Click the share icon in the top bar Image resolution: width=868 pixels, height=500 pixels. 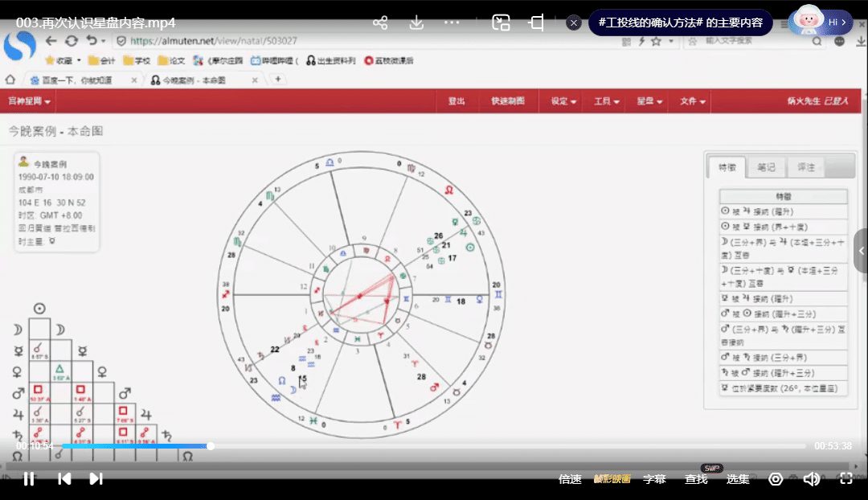click(x=381, y=23)
